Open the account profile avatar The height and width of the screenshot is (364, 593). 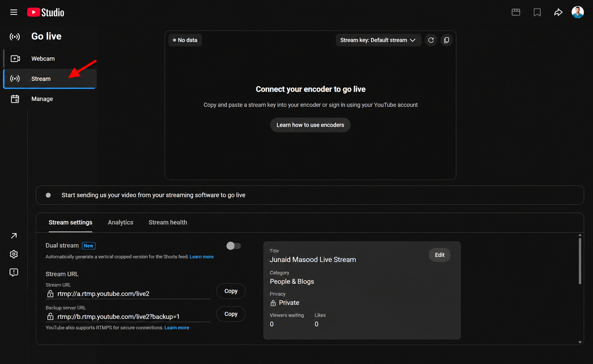(x=577, y=12)
